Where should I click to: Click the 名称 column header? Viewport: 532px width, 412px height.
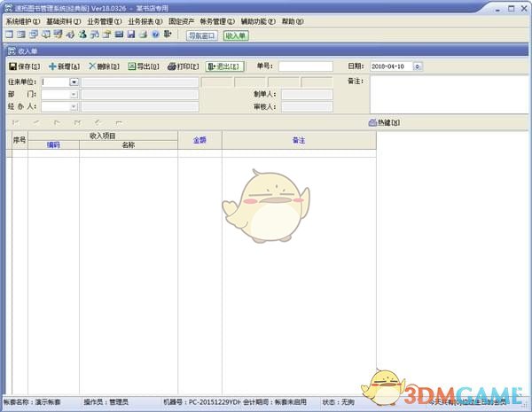click(x=129, y=144)
